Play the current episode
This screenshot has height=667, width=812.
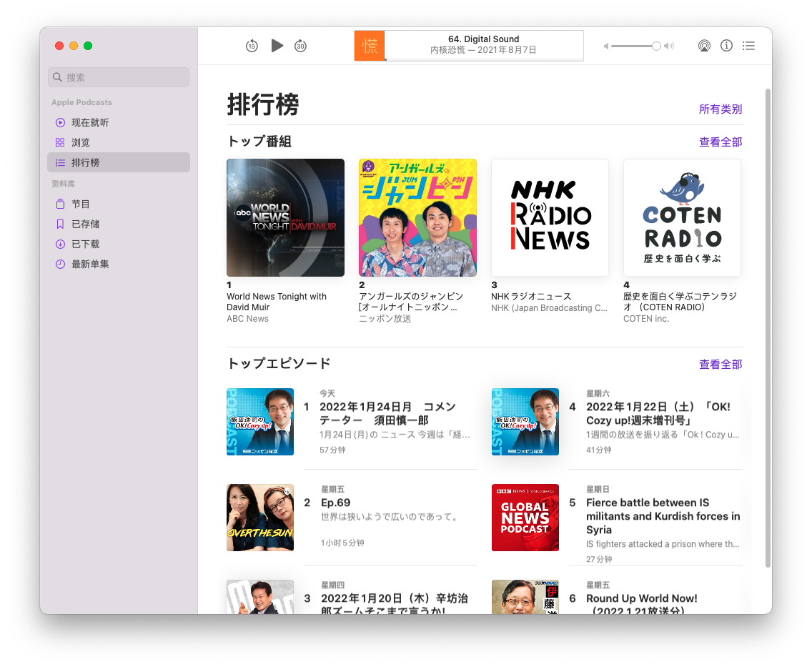[x=277, y=46]
